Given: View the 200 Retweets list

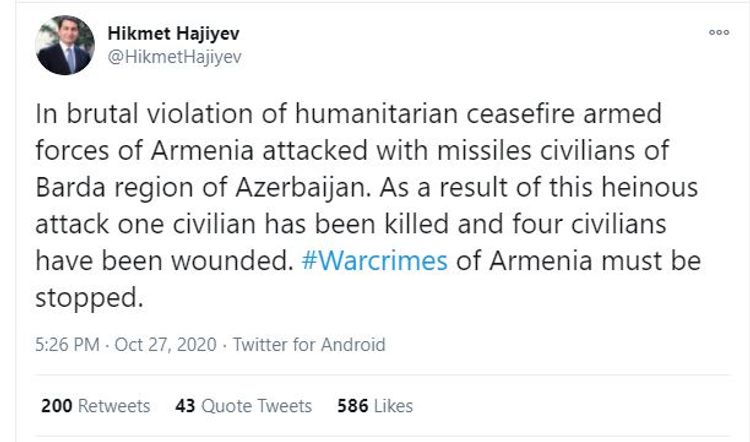Looking at the screenshot, I should (95, 406).
